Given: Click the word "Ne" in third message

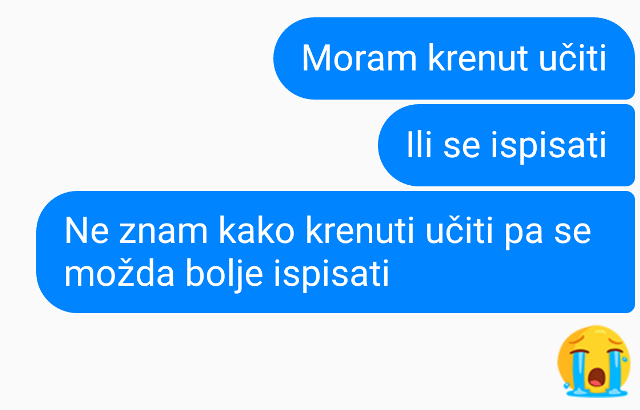Looking at the screenshot, I should pos(87,230).
